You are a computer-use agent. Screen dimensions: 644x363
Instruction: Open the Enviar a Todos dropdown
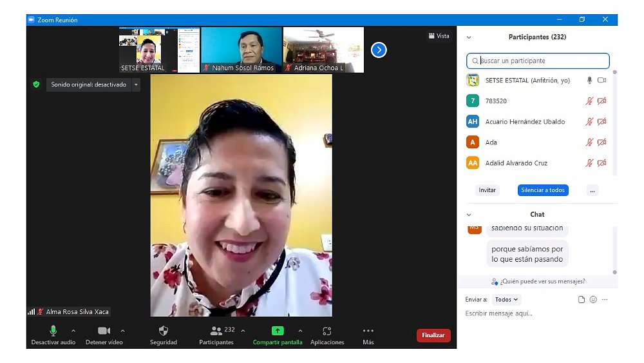(507, 300)
